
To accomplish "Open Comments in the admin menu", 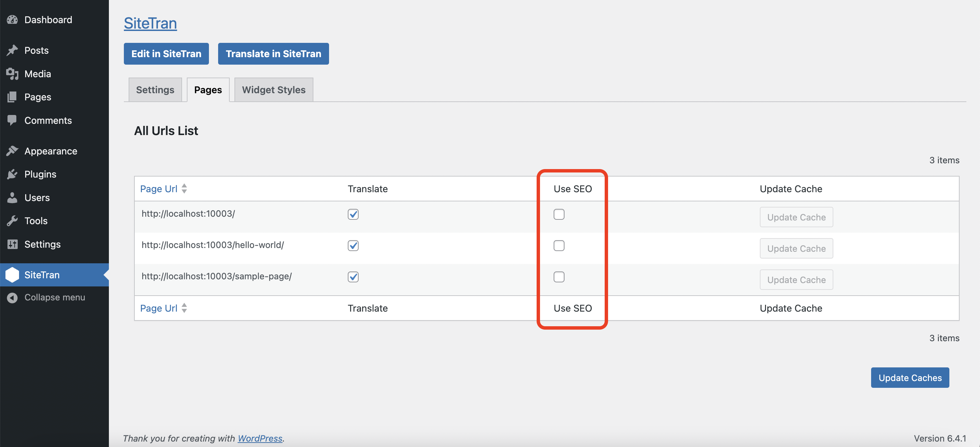I will tap(54, 120).
